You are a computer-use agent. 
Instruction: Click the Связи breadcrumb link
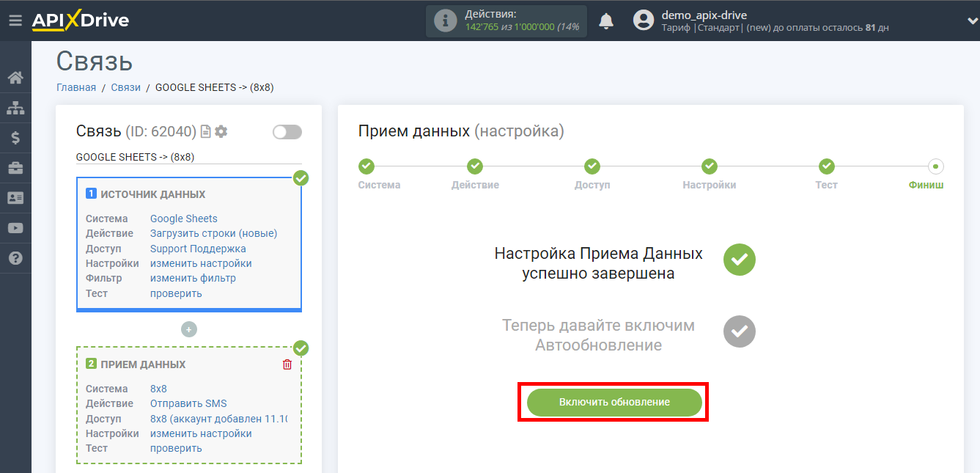(x=126, y=87)
